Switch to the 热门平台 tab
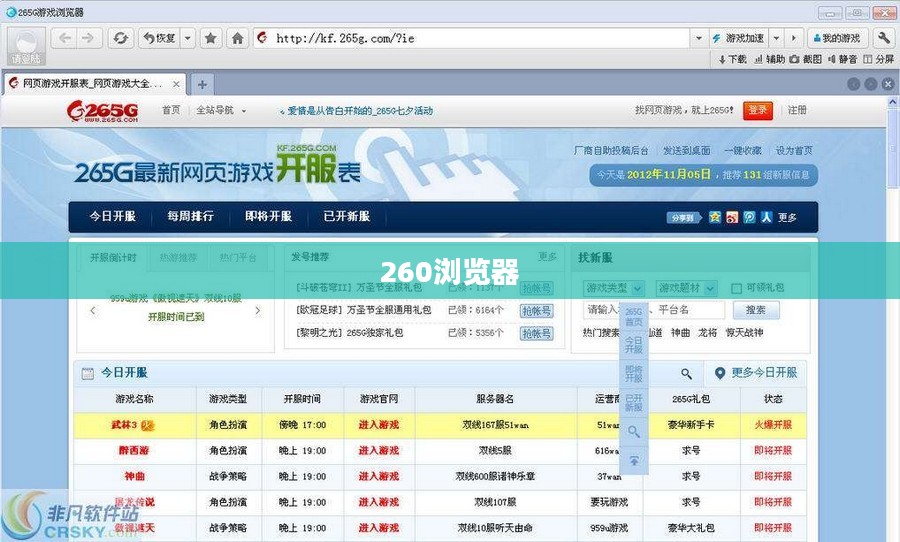Viewport: 900px width, 542px height. pos(238,257)
